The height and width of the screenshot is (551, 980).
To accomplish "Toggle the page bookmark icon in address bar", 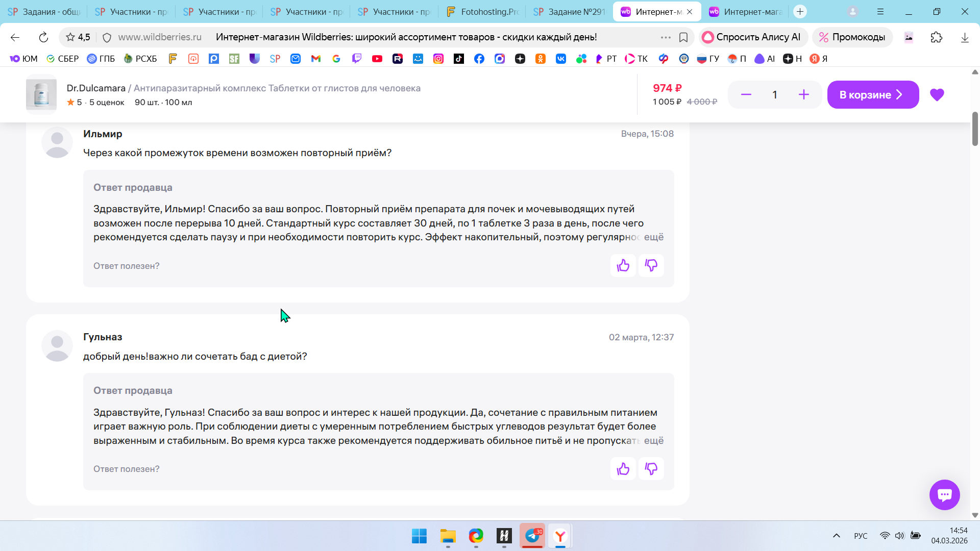I will pos(683,37).
